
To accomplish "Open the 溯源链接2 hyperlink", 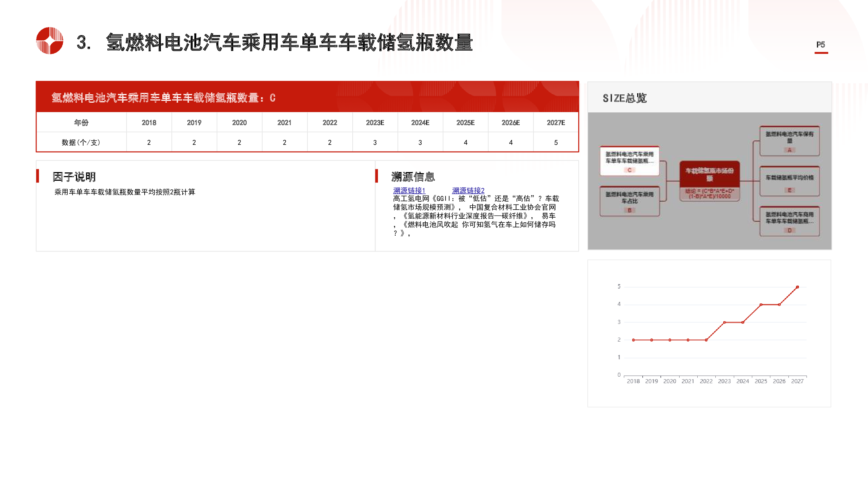I will click(x=468, y=190).
